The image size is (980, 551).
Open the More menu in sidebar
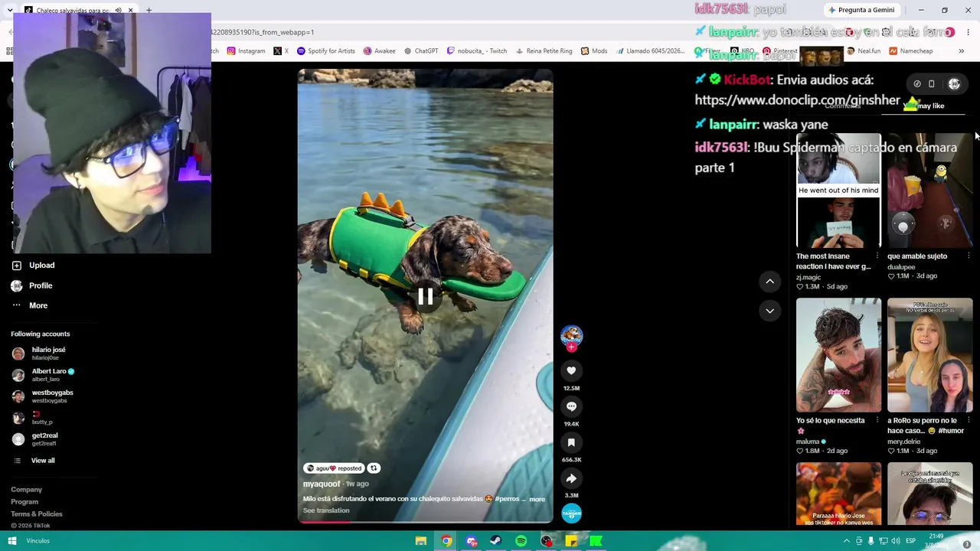[x=29, y=305]
